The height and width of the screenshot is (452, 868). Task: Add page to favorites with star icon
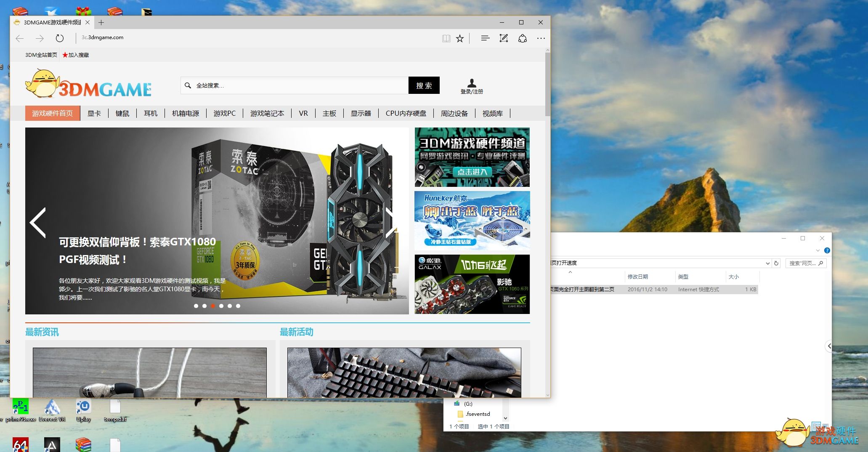460,39
